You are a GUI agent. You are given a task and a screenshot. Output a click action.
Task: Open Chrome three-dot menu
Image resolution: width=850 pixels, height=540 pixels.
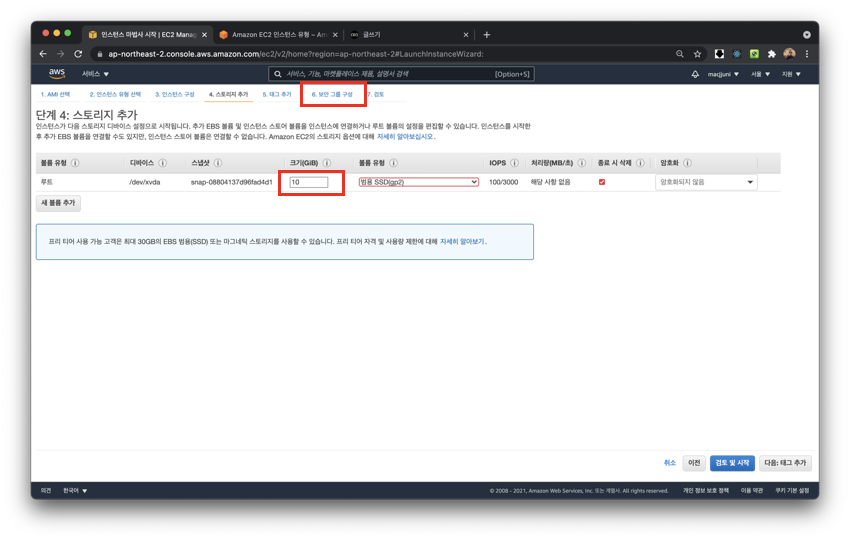[807, 54]
